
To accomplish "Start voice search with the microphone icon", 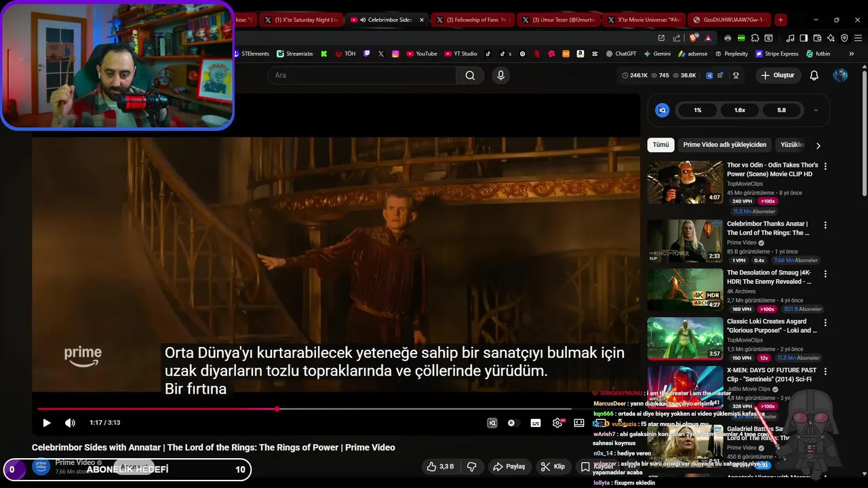I will click(501, 75).
